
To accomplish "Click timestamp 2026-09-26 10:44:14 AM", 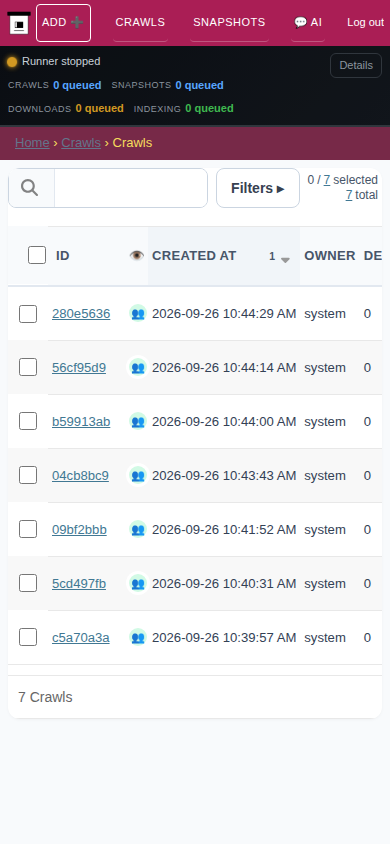I will pyautogui.click(x=224, y=368).
